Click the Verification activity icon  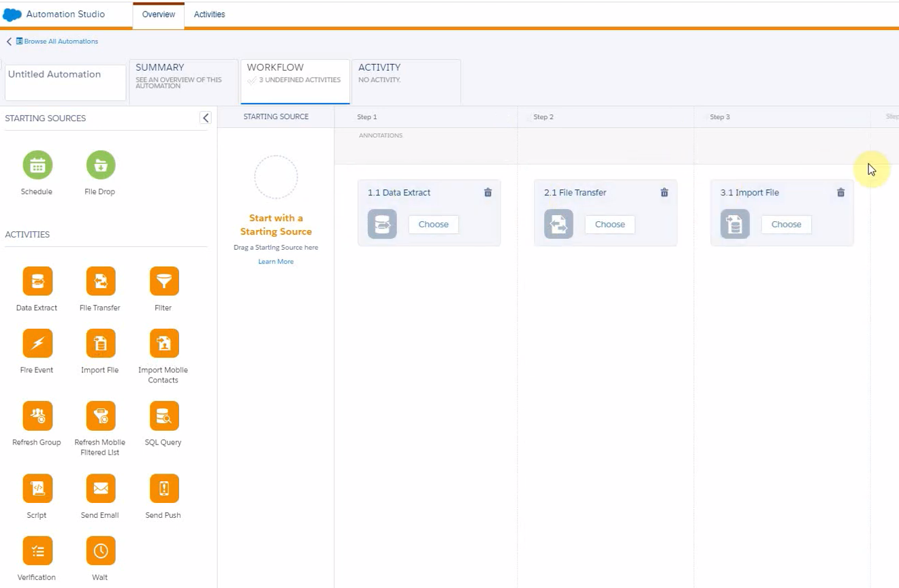(37, 551)
